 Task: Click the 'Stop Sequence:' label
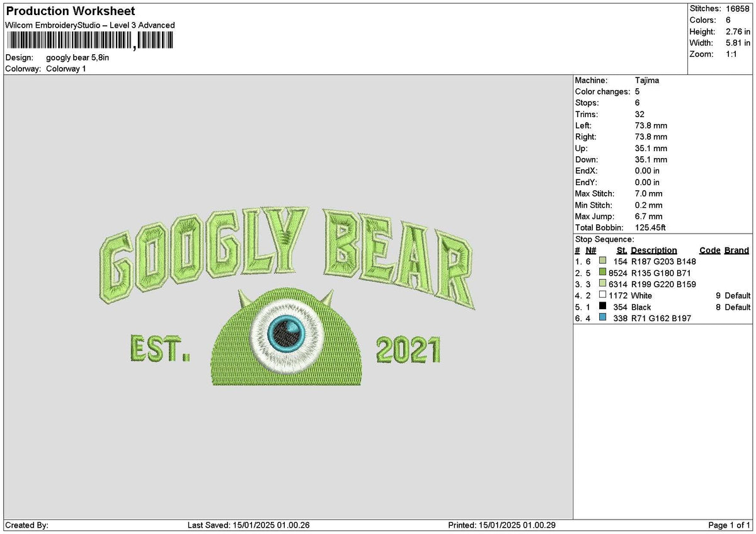tap(605, 239)
